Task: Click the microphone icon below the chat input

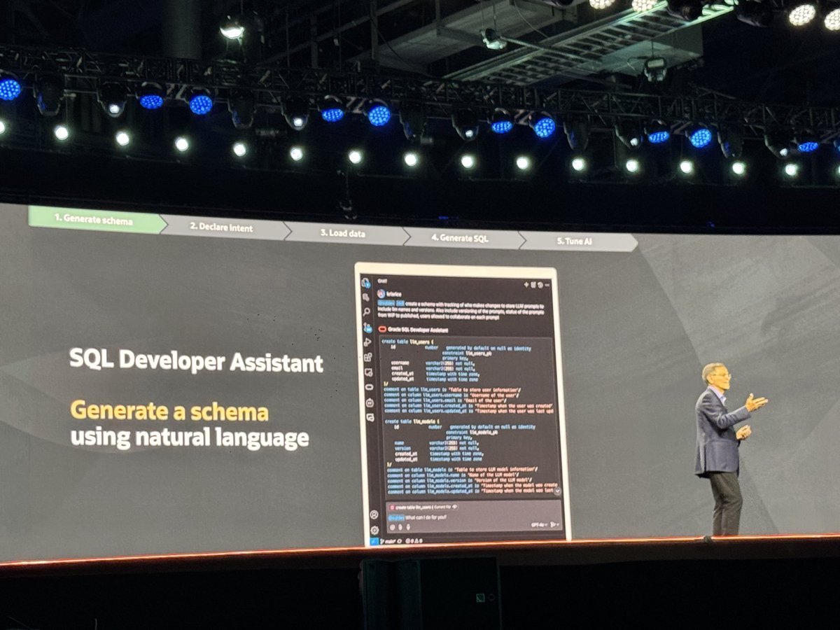Action: pyautogui.click(x=408, y=527)
